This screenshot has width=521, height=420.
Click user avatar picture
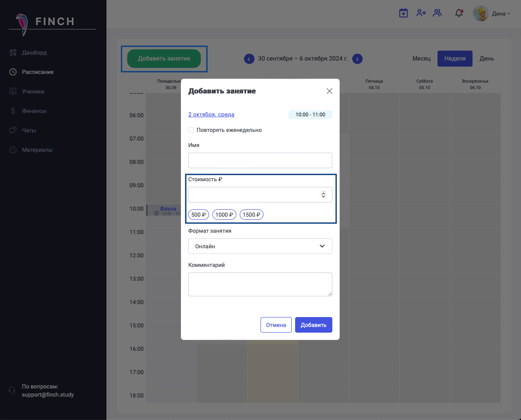(481, 13)
